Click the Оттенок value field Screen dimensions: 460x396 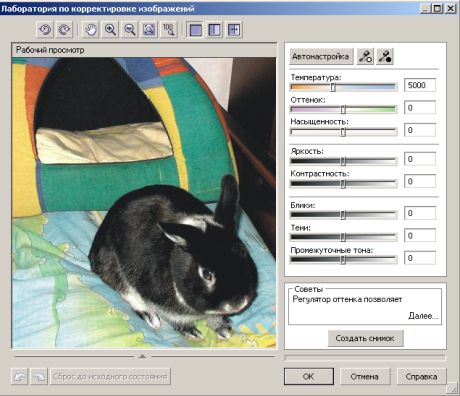click(x=420, y=108)
